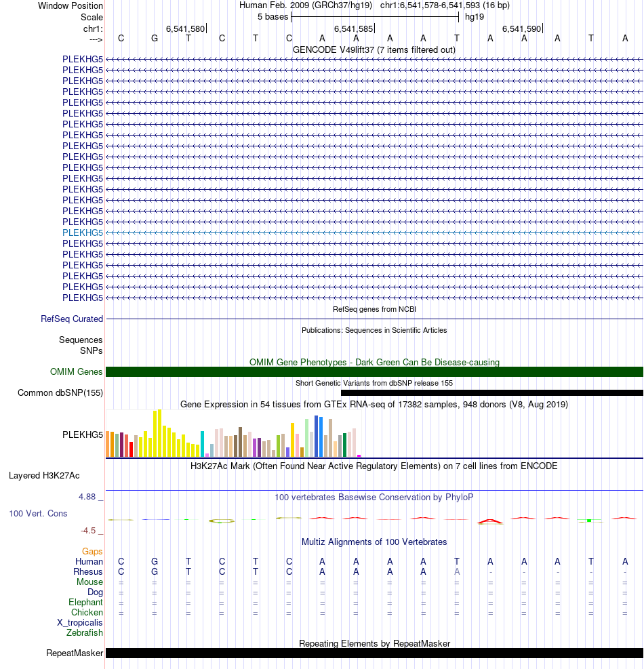This screenshot has height=669, width=644.
Task: Click the 100 Vert. Cons label
Action: click(x=38, y=514)
